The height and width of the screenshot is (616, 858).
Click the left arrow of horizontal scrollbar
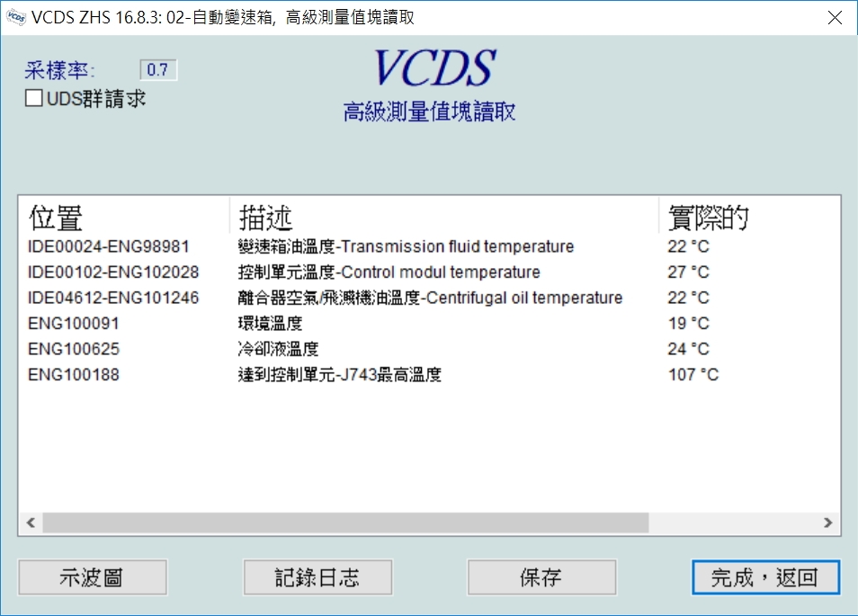tap(31, 522)
